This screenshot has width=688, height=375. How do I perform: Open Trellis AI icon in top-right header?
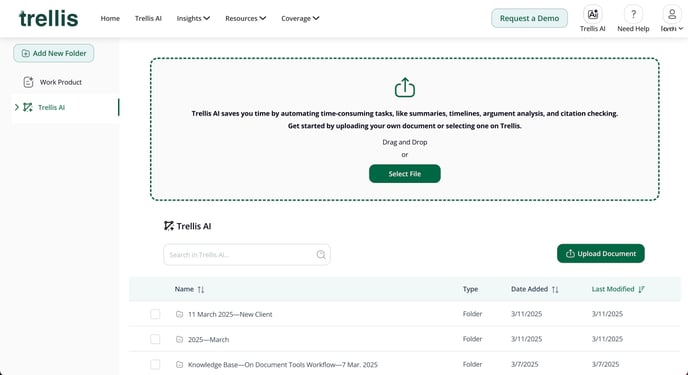pos(592,14)
